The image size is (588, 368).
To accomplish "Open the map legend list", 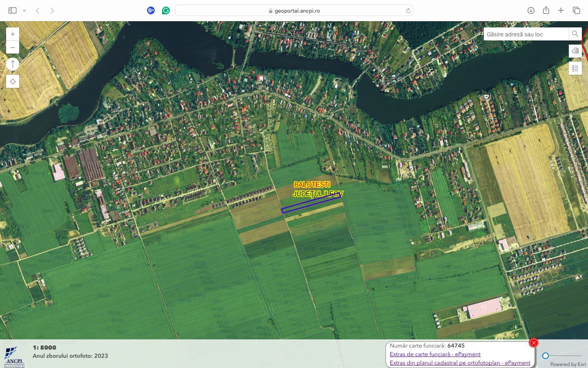I will 575,68.
